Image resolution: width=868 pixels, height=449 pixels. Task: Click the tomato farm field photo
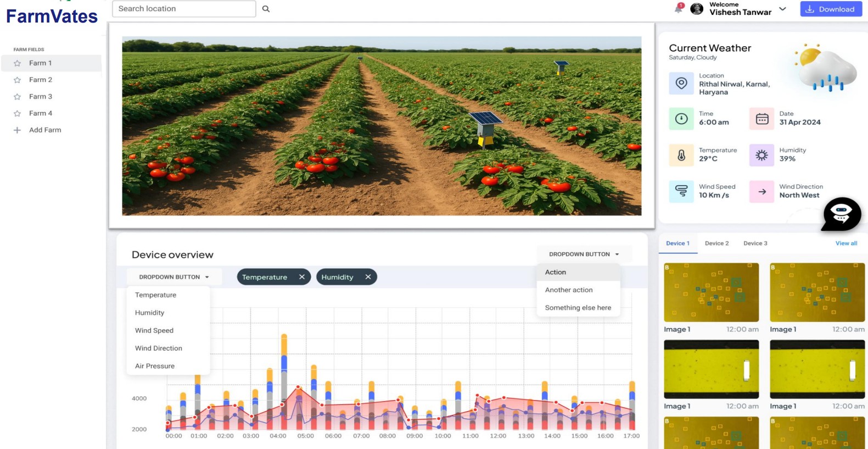[x=382, y=126]
